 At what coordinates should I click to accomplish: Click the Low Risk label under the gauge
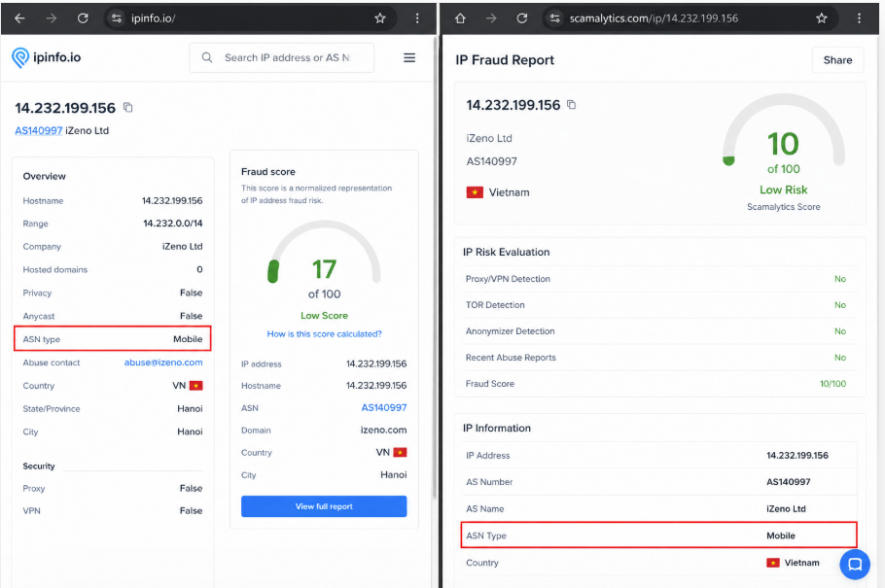[x=784, y=190]
